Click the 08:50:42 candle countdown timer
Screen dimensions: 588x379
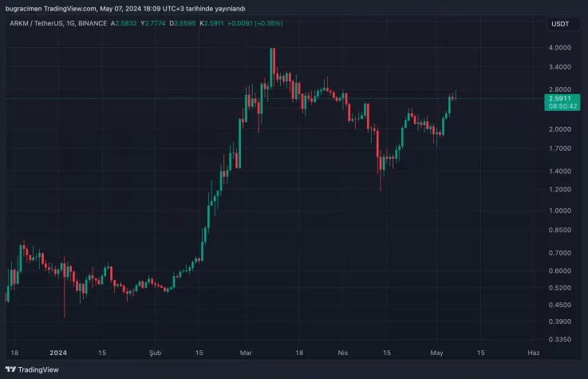click(x=558, y=106)
